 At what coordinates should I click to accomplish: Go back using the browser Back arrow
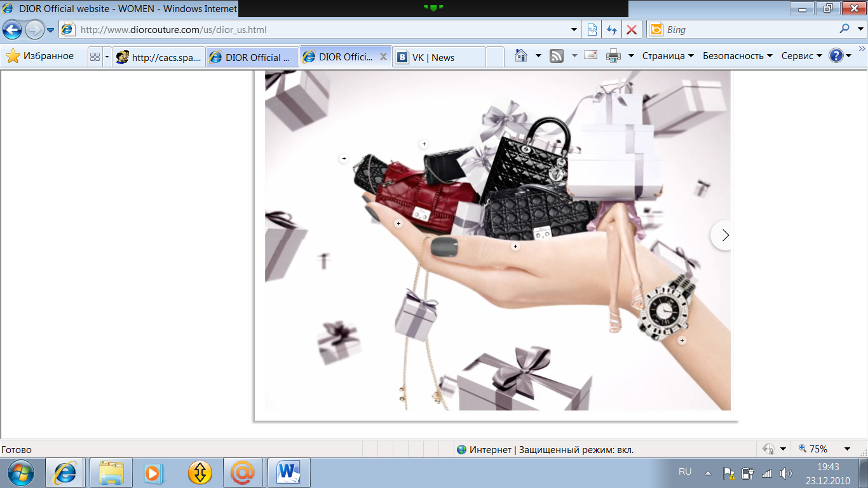coord(13,29)
